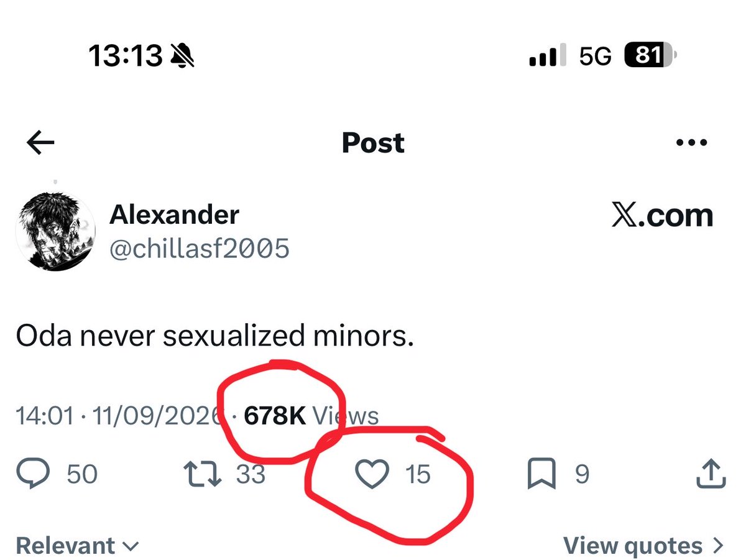Tap the Post header title

(x=373, y=143)
